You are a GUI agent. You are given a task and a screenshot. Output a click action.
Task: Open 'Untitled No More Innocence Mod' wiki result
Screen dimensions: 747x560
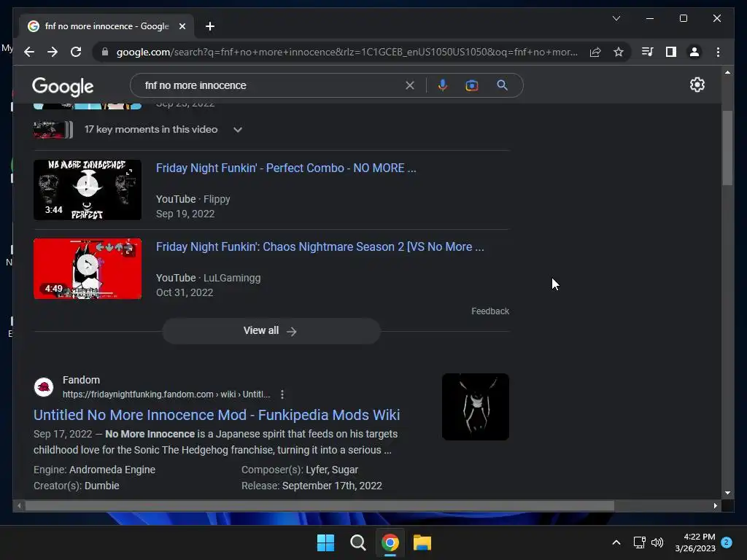click(x=216, y=415)
